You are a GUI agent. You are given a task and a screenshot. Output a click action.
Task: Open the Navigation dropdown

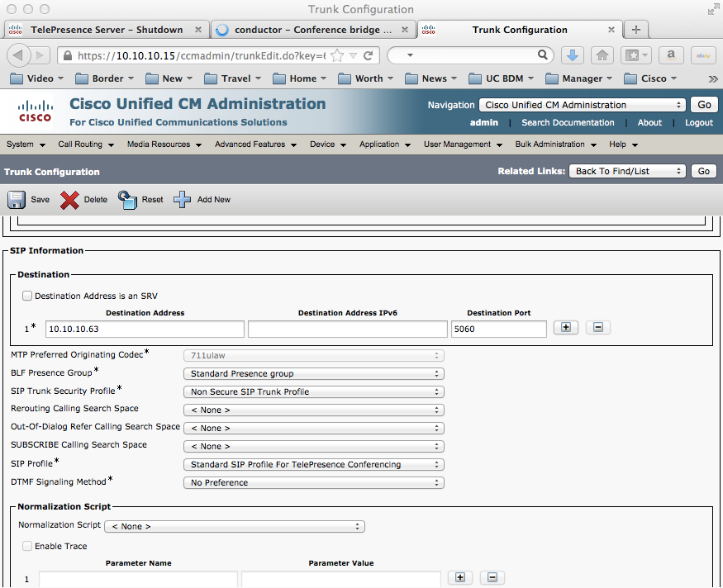pyautogui.click(x=583, y=105)
